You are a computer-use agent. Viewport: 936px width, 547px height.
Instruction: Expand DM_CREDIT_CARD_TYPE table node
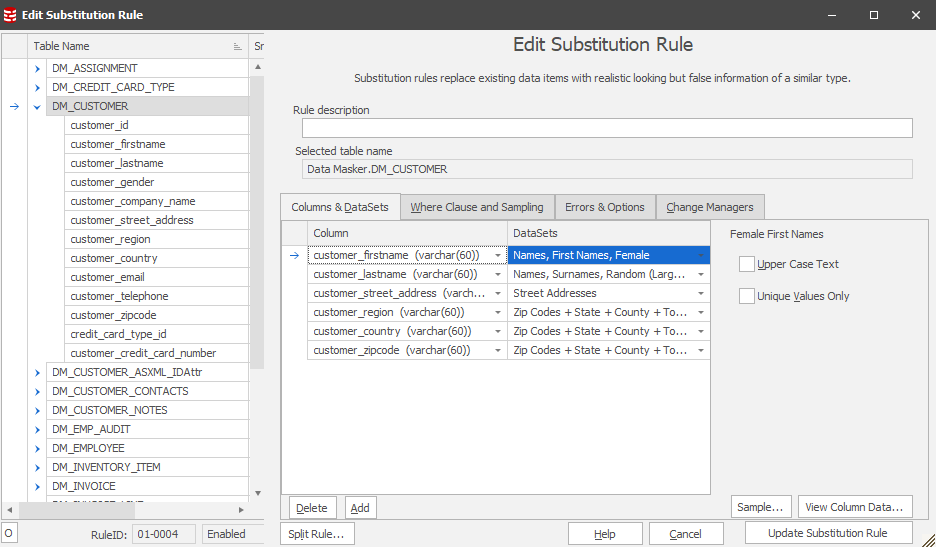(x=38, y=87)
